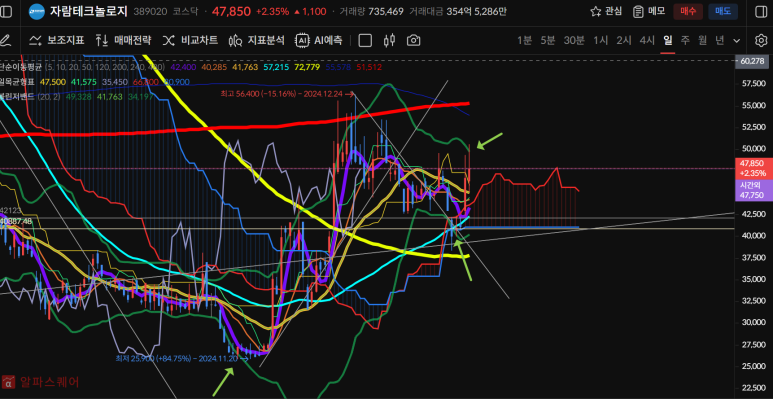This screenshot has width=773, height=399.
Task: Click 60,278 price axis label
Action: click(x=752, y=61)
